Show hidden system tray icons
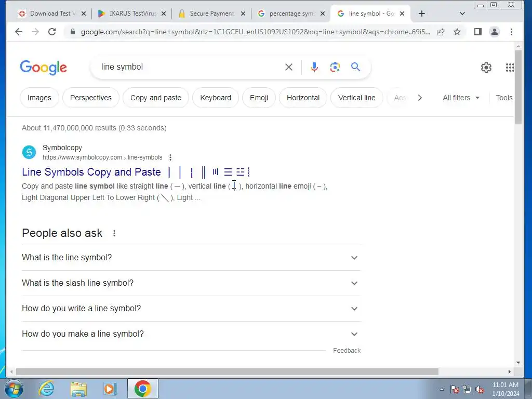 [442, 390]
